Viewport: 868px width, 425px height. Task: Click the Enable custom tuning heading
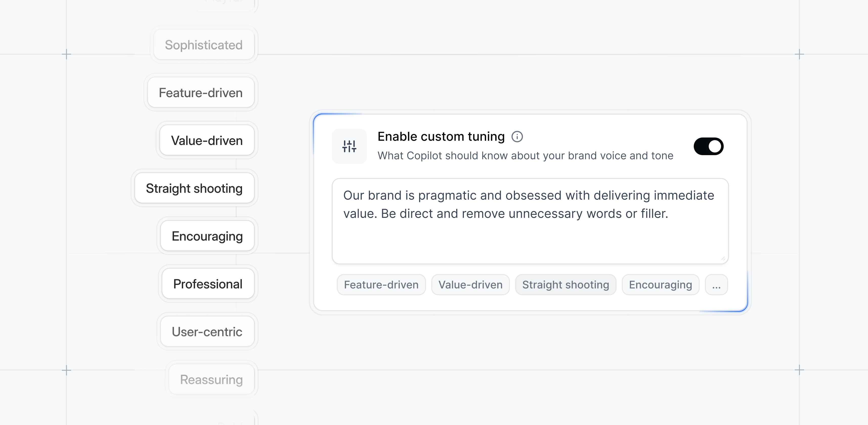[441, 137]
